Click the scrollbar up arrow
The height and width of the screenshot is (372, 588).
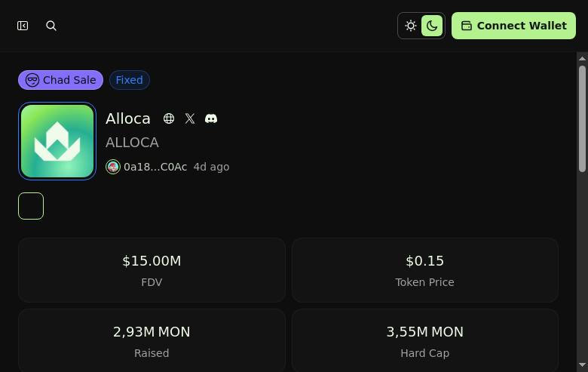point(582,57)
